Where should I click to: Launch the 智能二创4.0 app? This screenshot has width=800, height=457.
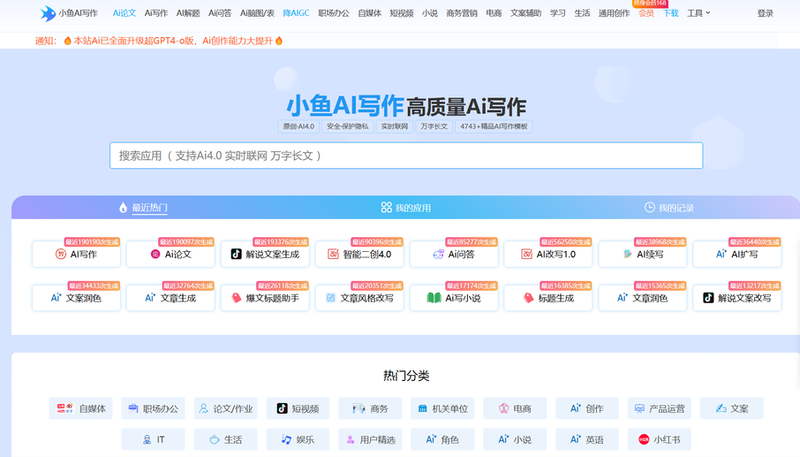[359, 254]
